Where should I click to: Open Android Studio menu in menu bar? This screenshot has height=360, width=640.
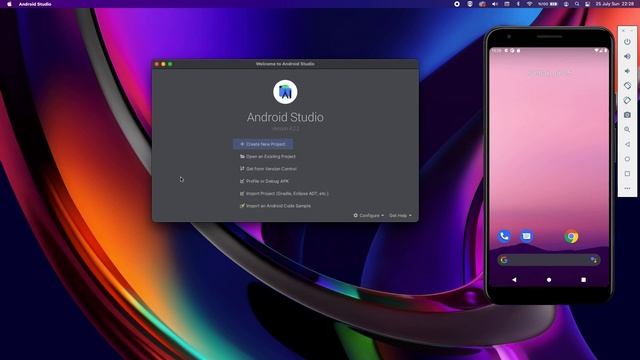tap(35, 4)
